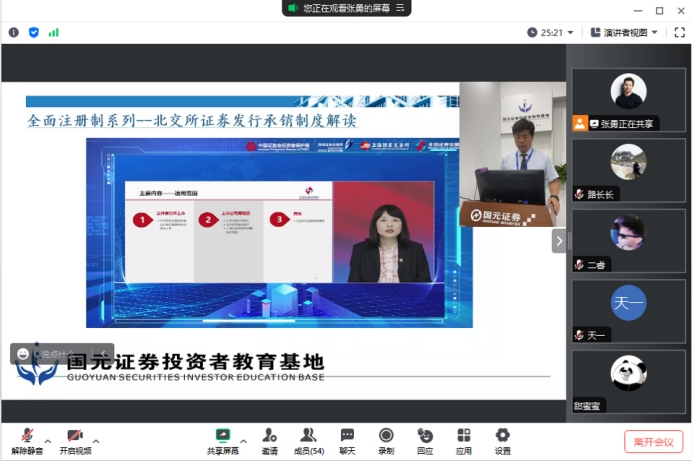Open meeting info icon
This screenshot has height=461, width=693.
pos(14,32)
